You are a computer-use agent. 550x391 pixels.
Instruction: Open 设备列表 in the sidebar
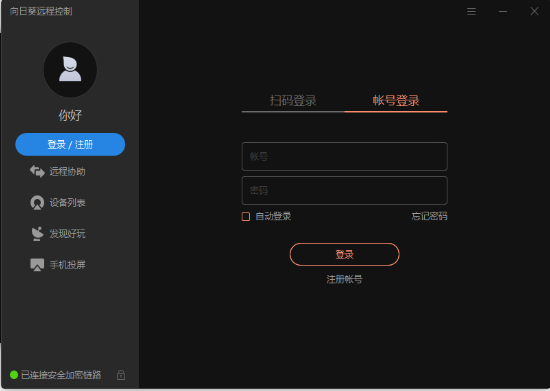click(x=67, y=203)
